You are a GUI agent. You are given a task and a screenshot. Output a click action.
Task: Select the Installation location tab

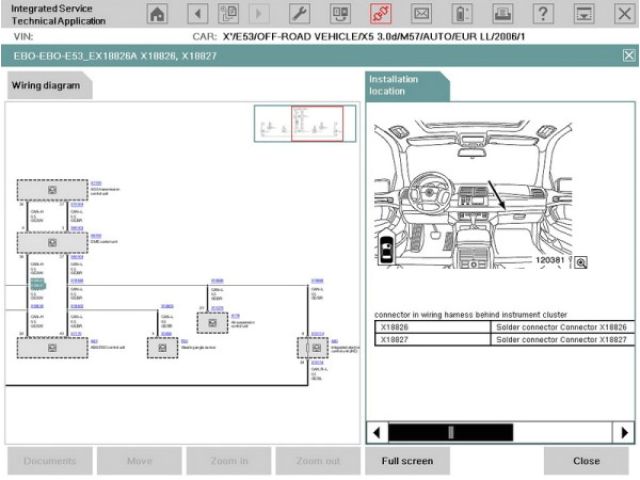tap(405, 85)
